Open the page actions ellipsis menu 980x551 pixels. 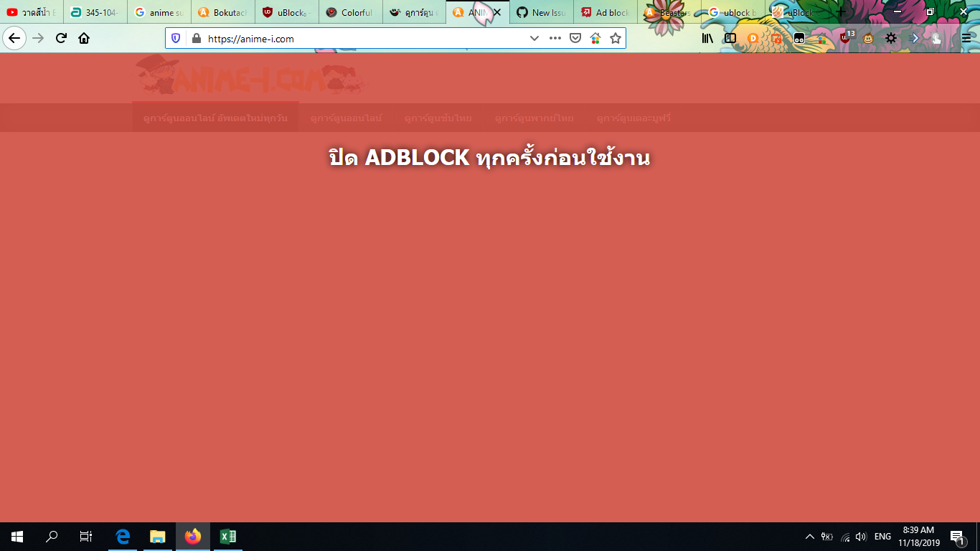(555, 39)
